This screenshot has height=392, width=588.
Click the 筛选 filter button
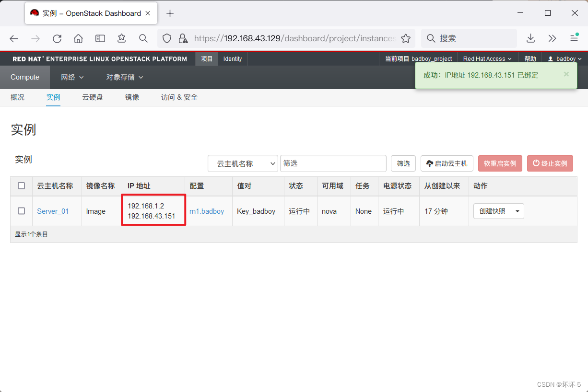403,163
